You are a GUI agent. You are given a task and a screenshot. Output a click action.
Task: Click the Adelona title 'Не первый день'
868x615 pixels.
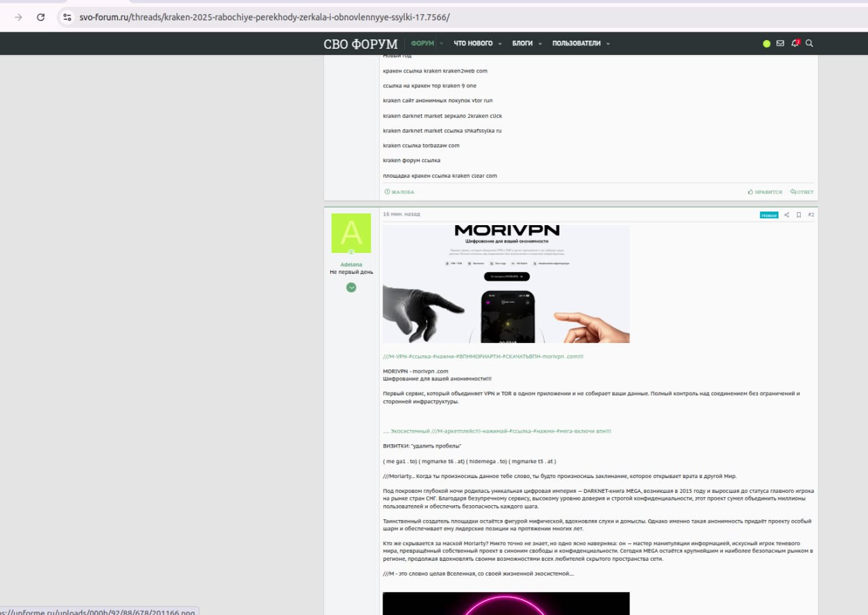tap(351, 272)
